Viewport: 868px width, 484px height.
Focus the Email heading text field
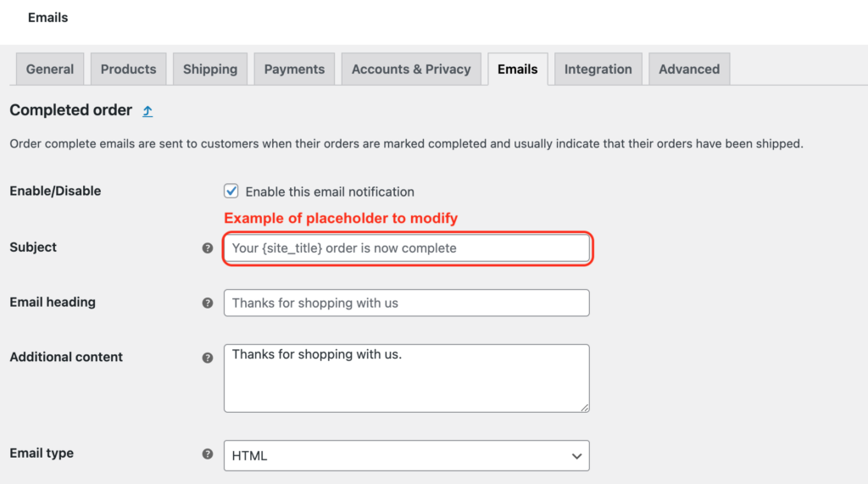pos(406,303)
